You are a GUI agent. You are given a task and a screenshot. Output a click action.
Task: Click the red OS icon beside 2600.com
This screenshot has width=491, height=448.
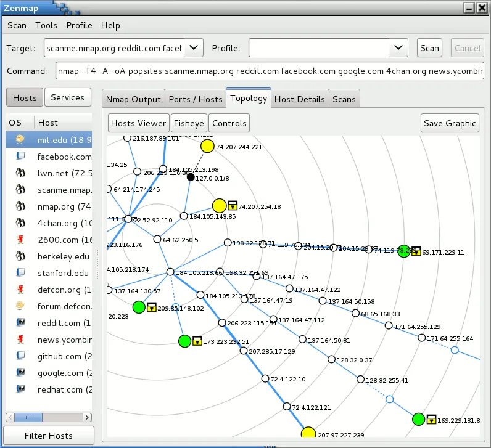(20, 239)
